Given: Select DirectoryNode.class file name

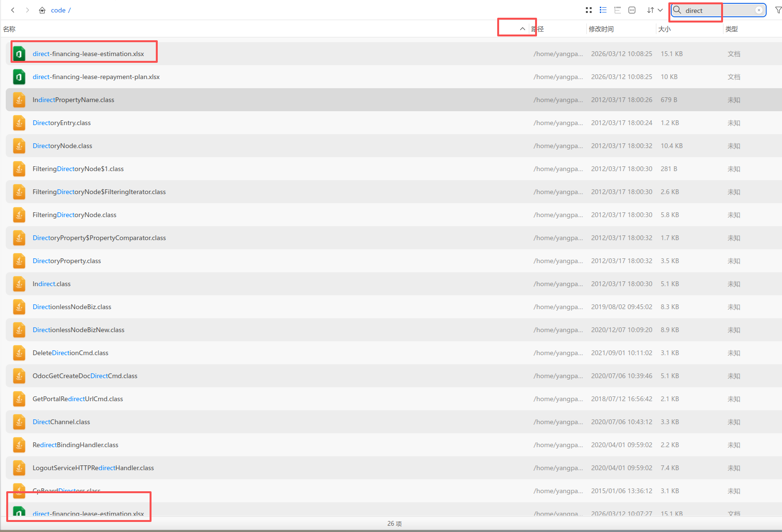Looking at the screenshot, I should pos(62,146).
